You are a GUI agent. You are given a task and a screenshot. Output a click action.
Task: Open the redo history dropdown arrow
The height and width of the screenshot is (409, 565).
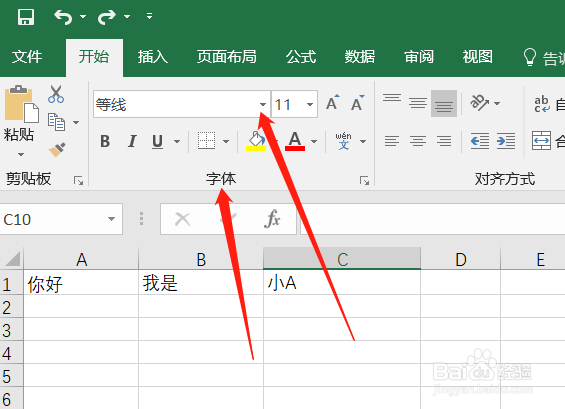pyautogui.click(x=127, y=17)
